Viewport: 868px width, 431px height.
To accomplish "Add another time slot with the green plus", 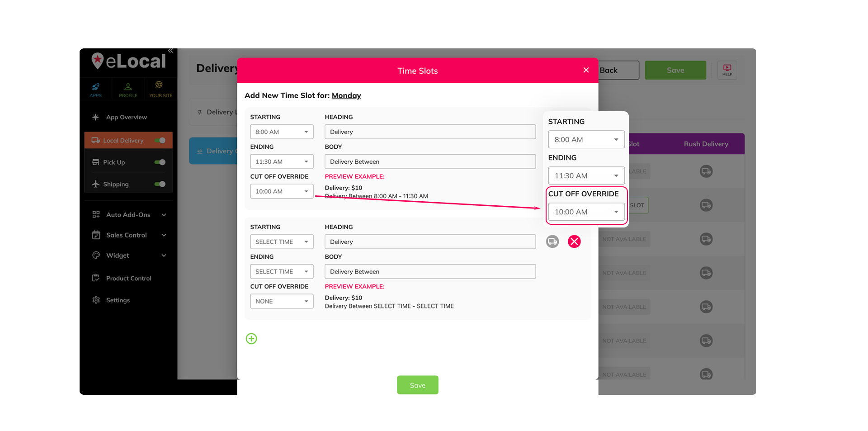I will click(x=251, y=338).
